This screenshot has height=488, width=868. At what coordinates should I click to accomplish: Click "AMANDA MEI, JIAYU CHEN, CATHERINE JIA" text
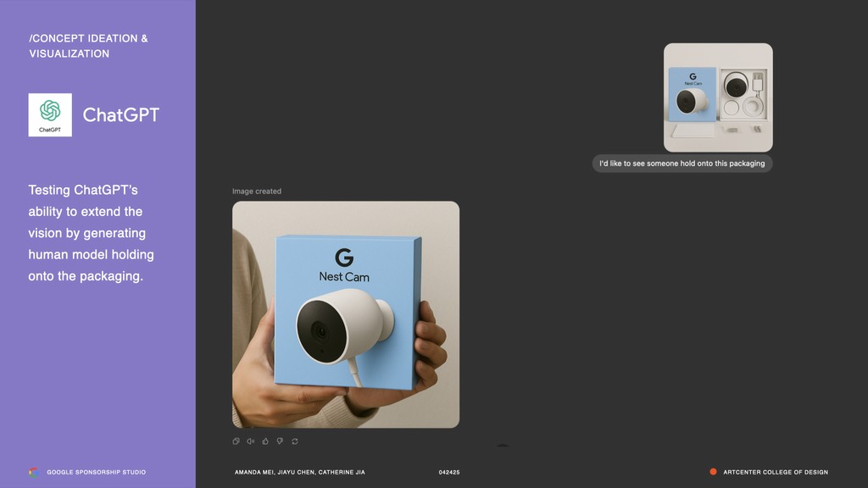[299, 472]
